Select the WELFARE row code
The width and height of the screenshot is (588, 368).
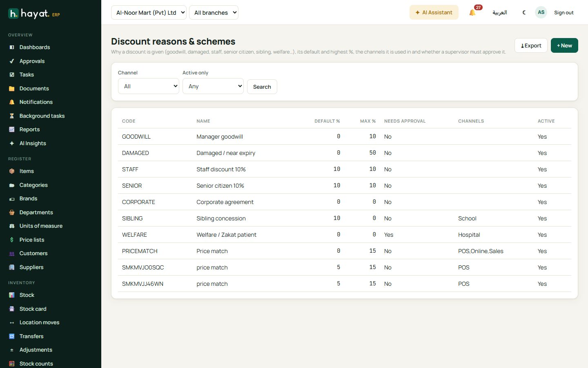134,235
